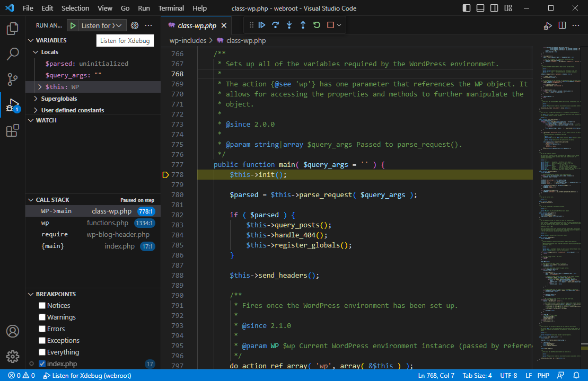
Task: Open Run and Debug more actions menu
Action: [x=148, y=25]
